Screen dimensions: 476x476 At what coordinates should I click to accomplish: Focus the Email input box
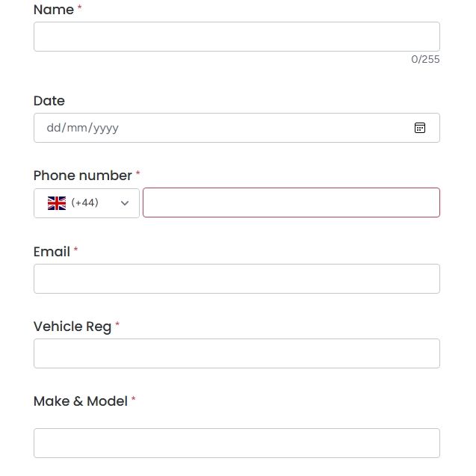click(237, 279)
